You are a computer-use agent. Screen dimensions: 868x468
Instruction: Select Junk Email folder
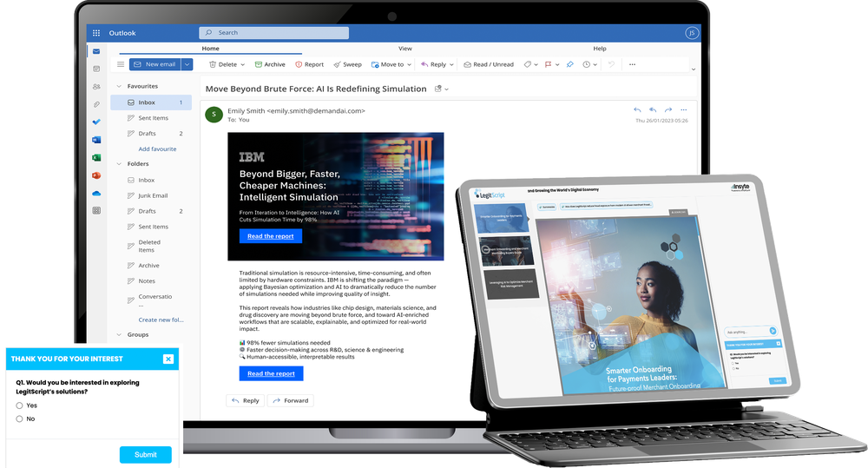[x=151, y=195]
